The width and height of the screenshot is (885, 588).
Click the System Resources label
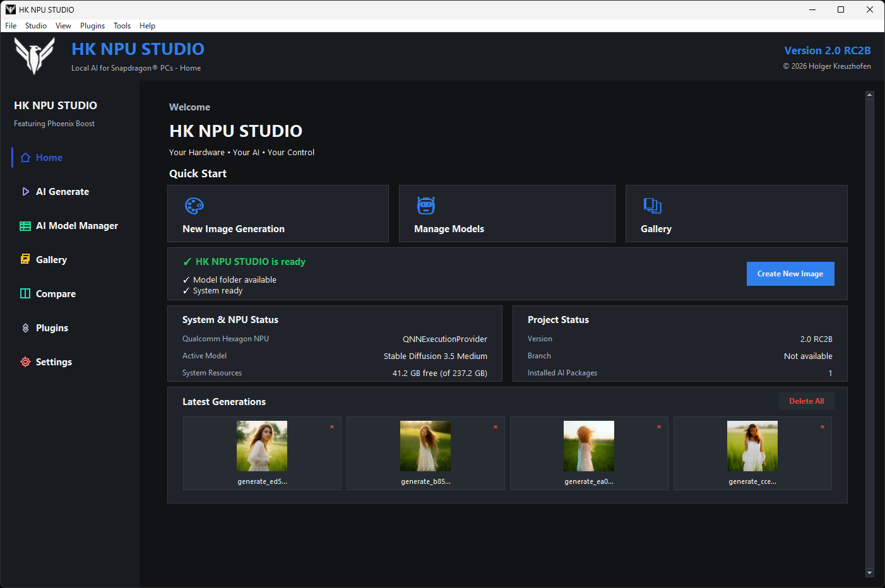click(x=212, y=373)
